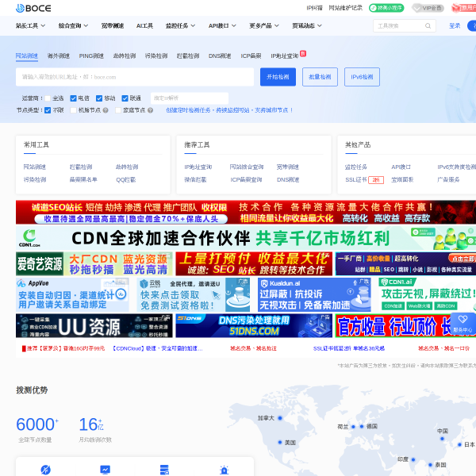476x476 pixels.
Task: Click the 德国 node dot on map
Action: point(362,426)
